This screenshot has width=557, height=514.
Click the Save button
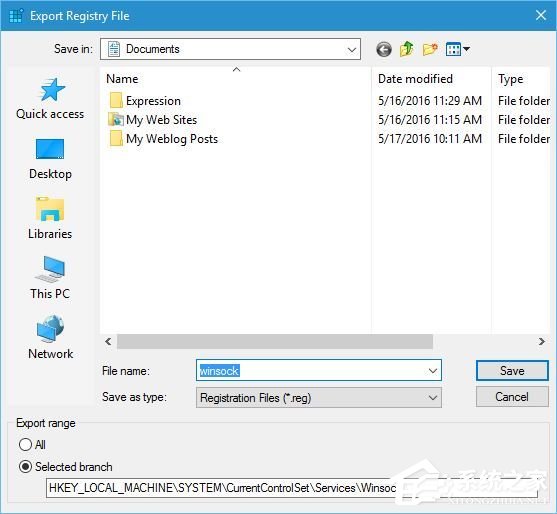512,371
